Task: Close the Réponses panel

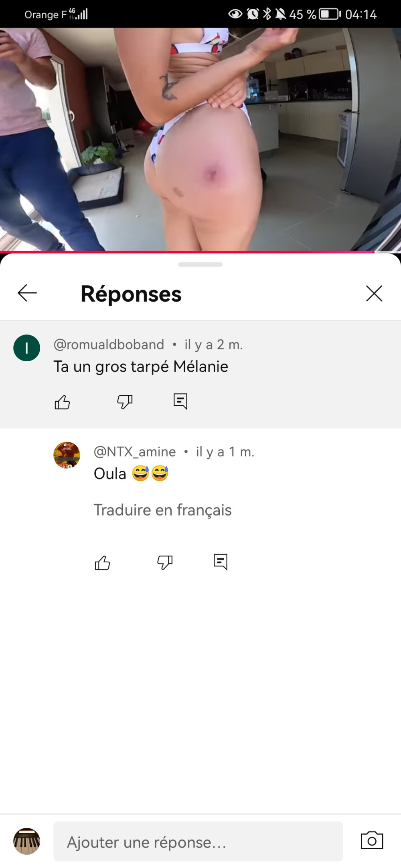Action: point(374,293)
